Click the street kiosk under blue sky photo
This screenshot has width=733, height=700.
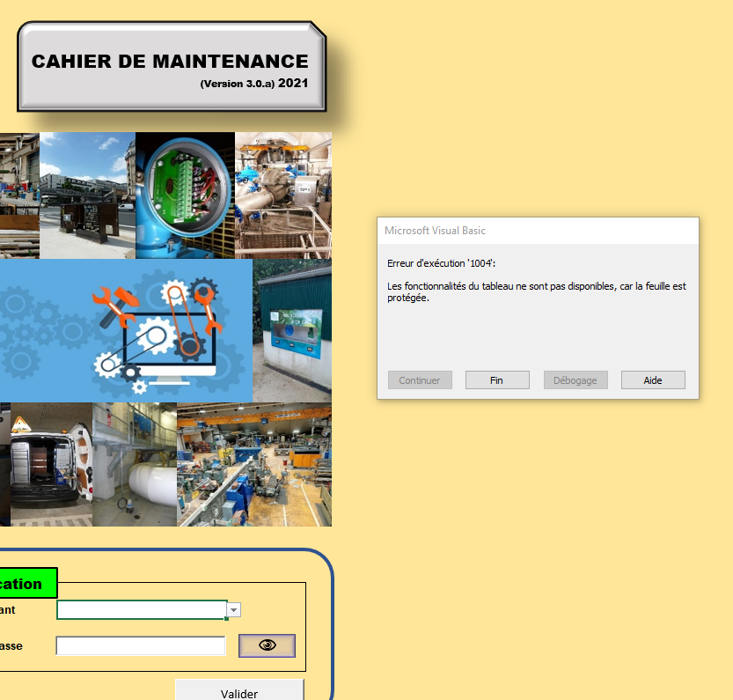87,195
